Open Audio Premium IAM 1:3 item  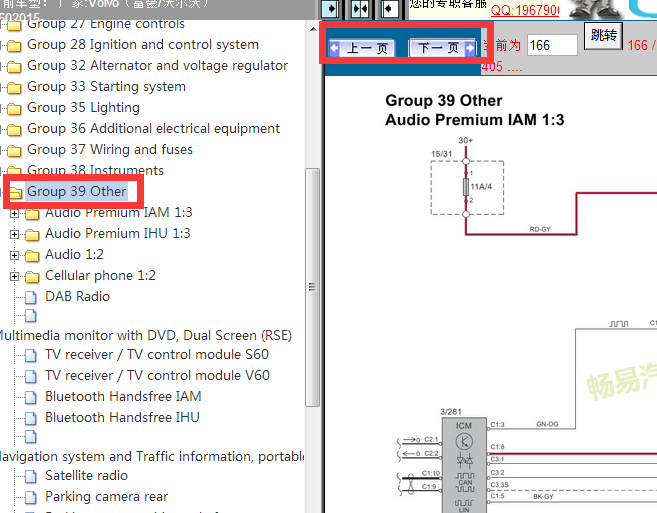(119, 212)
